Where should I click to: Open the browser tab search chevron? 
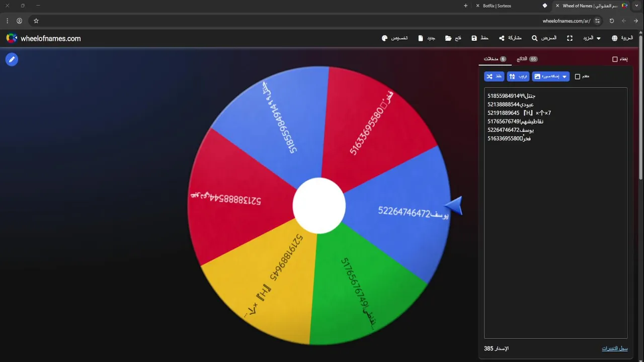pos(636,6)
